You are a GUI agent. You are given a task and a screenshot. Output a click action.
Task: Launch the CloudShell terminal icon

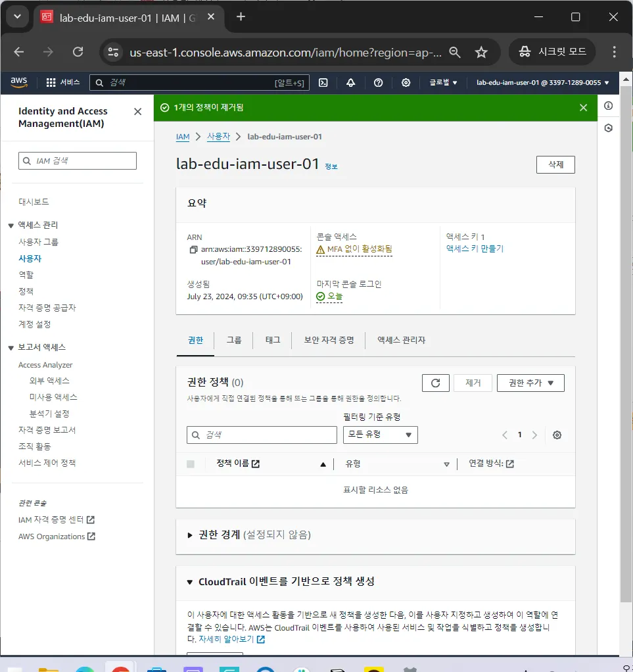(x=323, y=83)
